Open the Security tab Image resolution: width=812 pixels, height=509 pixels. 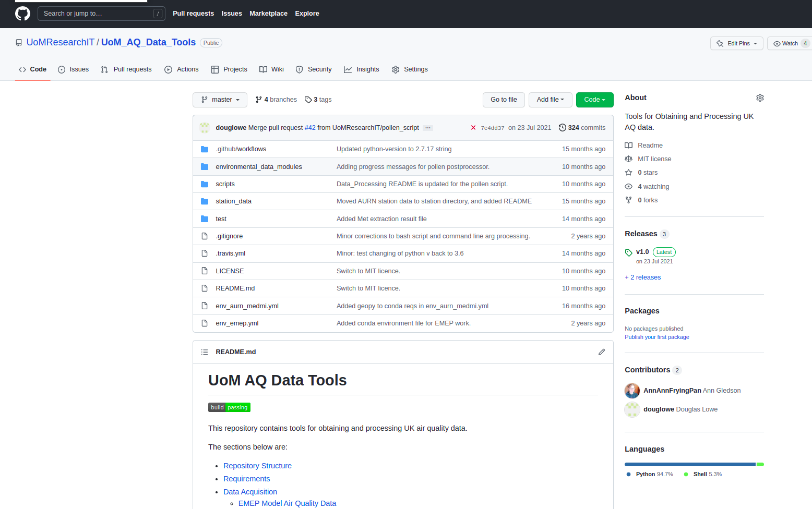(314, 69)
